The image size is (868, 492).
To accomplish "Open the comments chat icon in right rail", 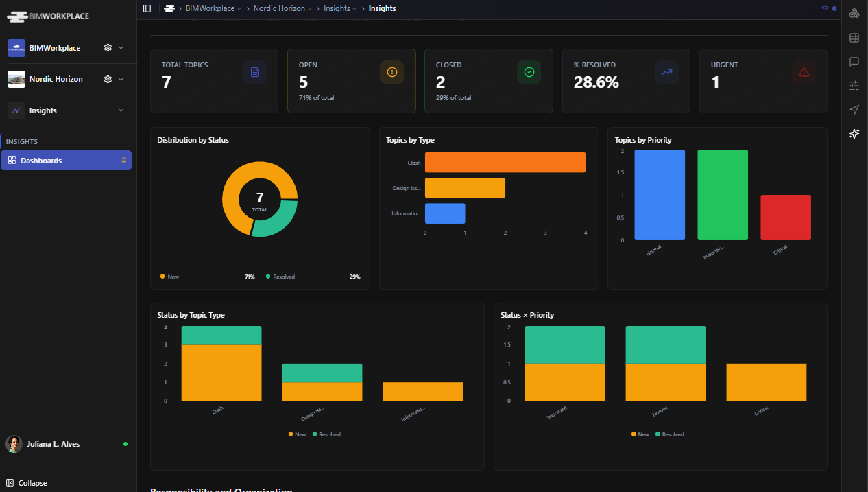I will pos(854,62).
